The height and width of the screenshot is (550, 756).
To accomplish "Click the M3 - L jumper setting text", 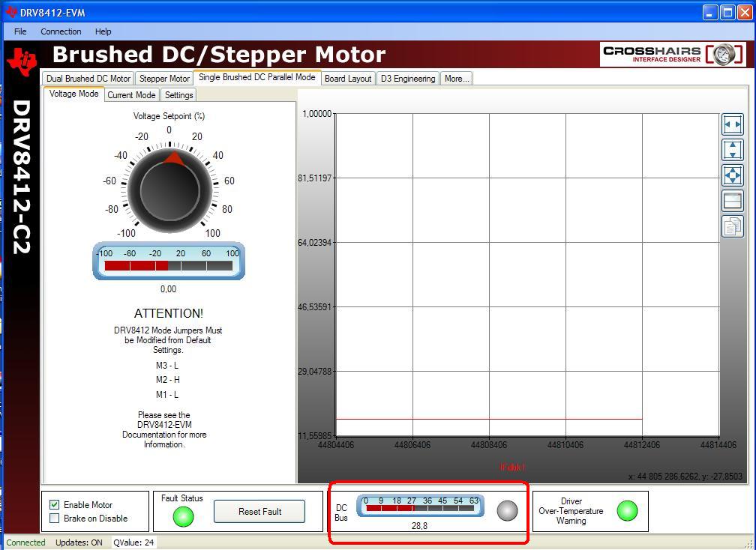I will (167, 366).
